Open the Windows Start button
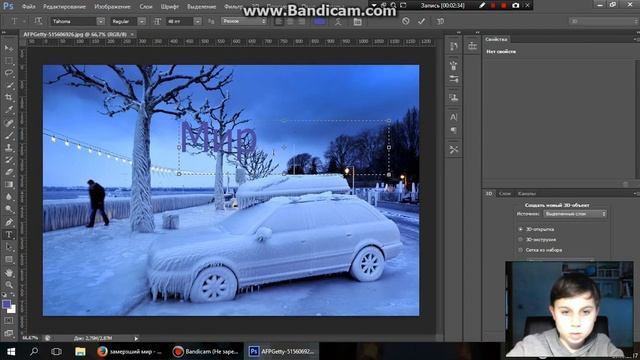This screenshot has width=640, height=360. [11, 351]
